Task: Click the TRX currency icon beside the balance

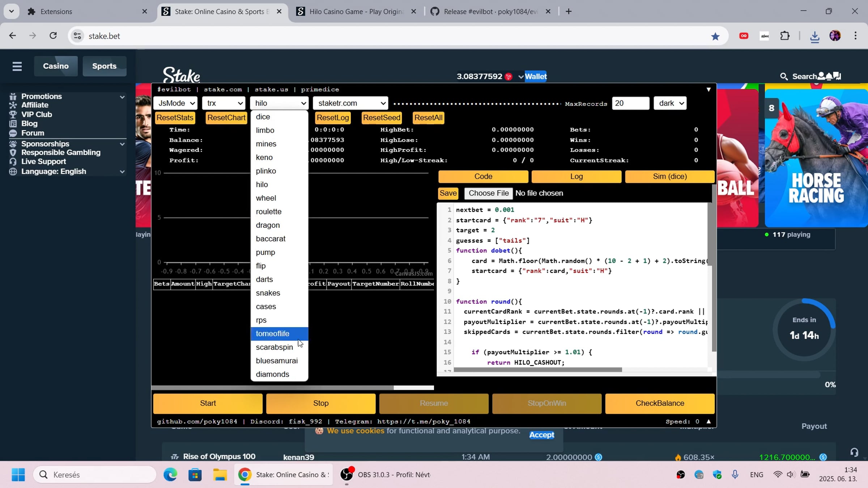Action: (509, 77)
